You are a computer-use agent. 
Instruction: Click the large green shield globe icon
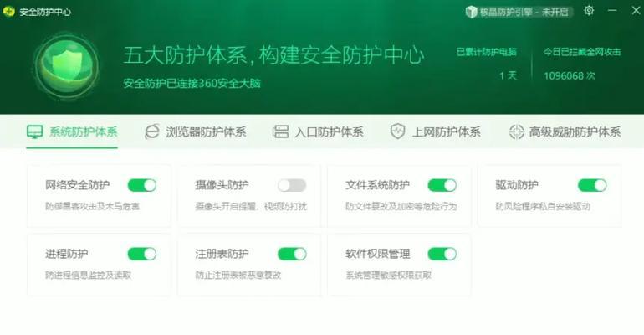coord(67,66)
